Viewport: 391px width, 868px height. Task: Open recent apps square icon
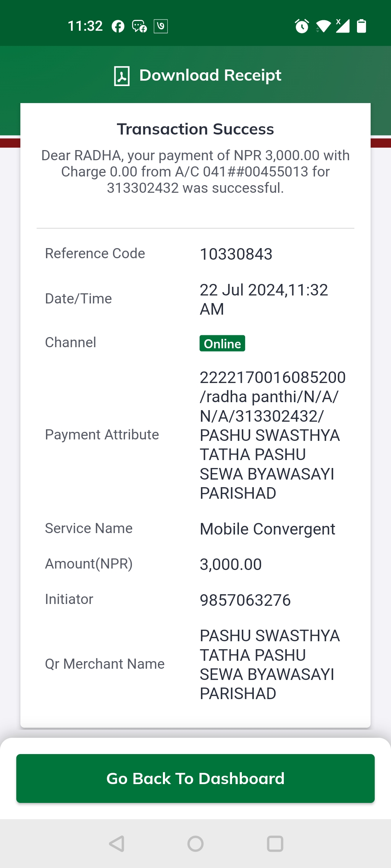(x=275, y=844)
